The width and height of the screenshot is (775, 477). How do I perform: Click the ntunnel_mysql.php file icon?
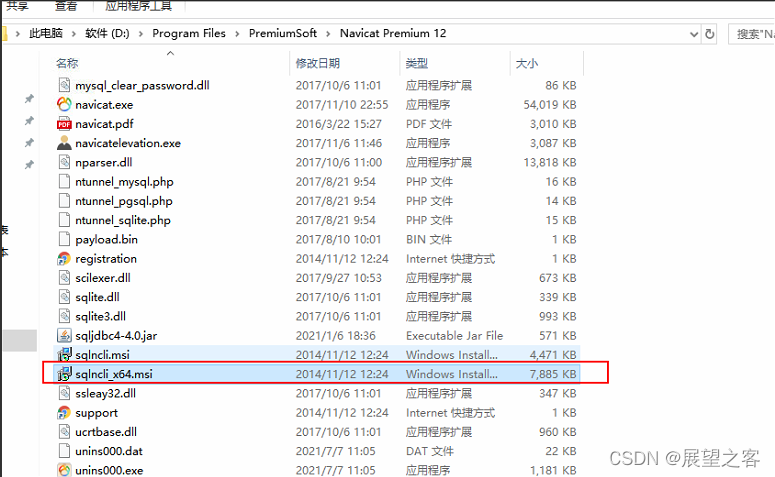64,181
